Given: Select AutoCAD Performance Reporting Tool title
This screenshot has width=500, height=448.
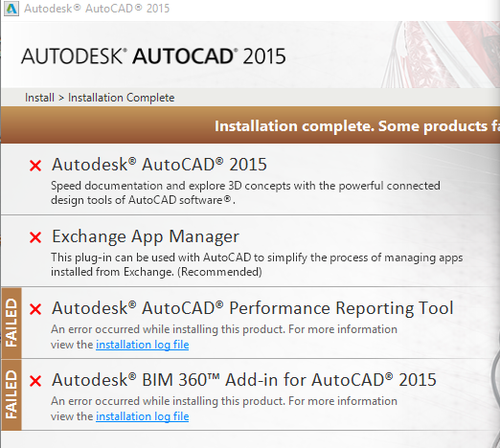Looking at the screenshot, I should [x=253, y=308].
